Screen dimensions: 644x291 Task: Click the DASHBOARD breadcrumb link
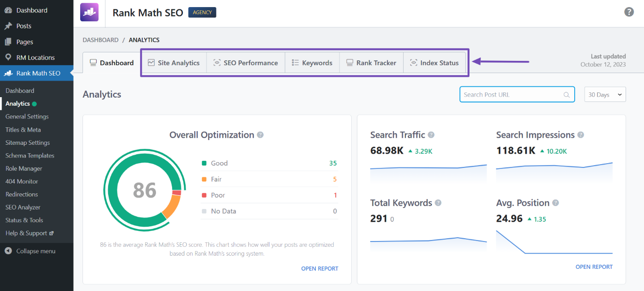click(x=100, y=40)
